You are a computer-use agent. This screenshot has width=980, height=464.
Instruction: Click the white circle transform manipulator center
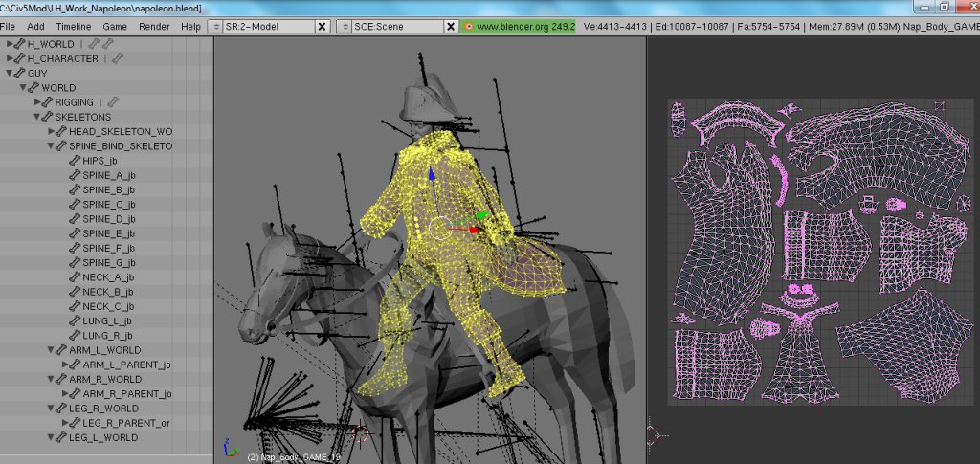pos(439,228)
